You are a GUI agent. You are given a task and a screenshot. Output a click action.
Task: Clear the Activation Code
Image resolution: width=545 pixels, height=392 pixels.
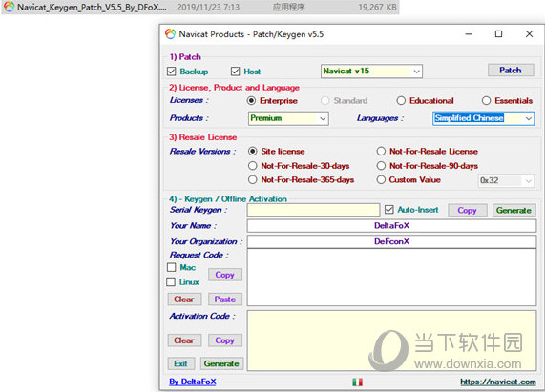point(184,340)
